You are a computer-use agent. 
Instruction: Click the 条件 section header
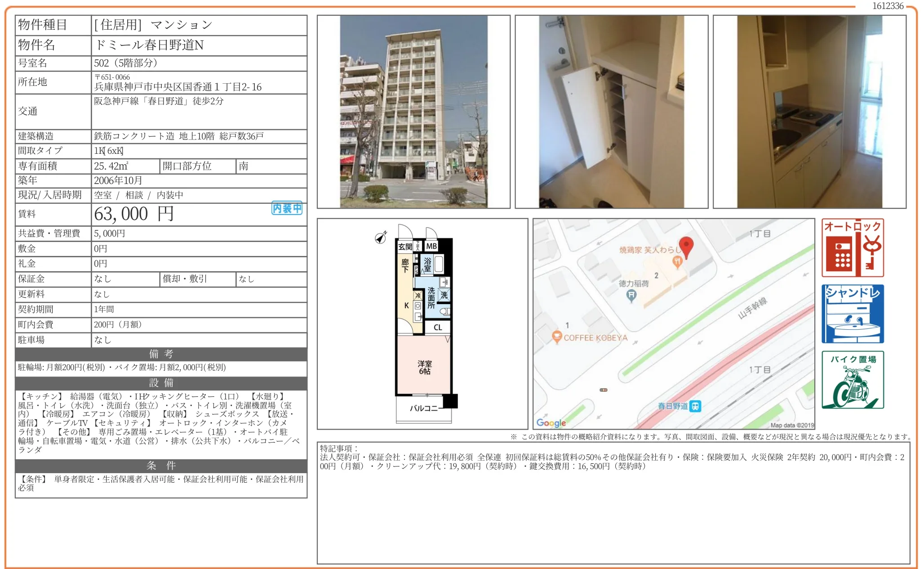click(161, 466)
